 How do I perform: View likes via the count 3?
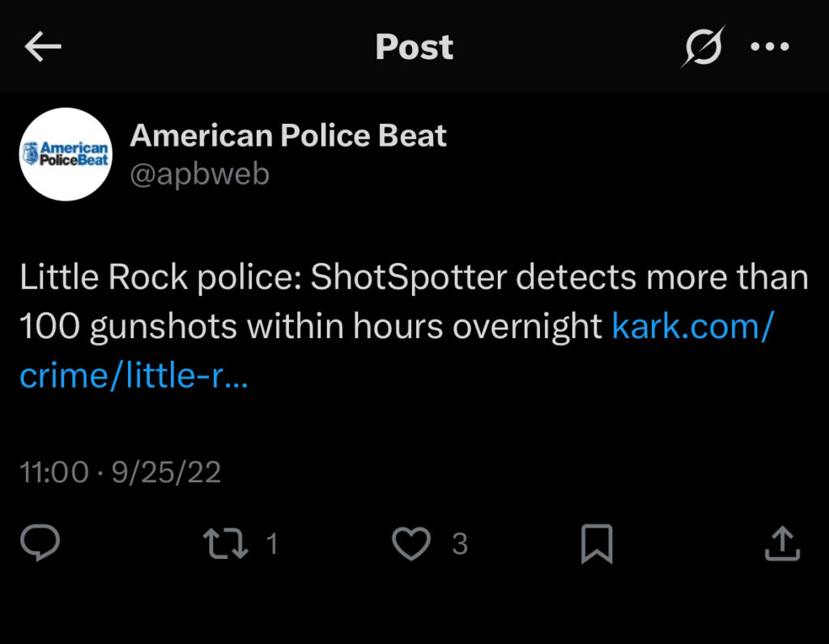tap(460, 544)
